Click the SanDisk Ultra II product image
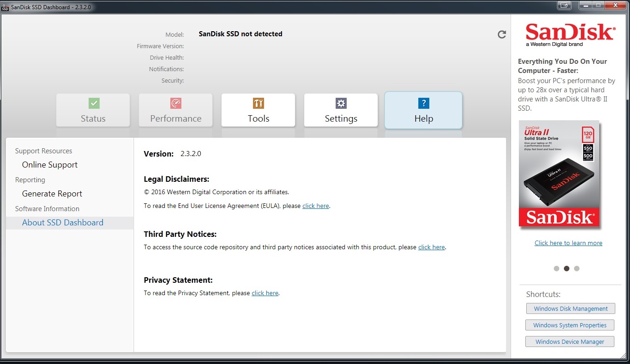The image size is (630, 364). tap(559, 174)
